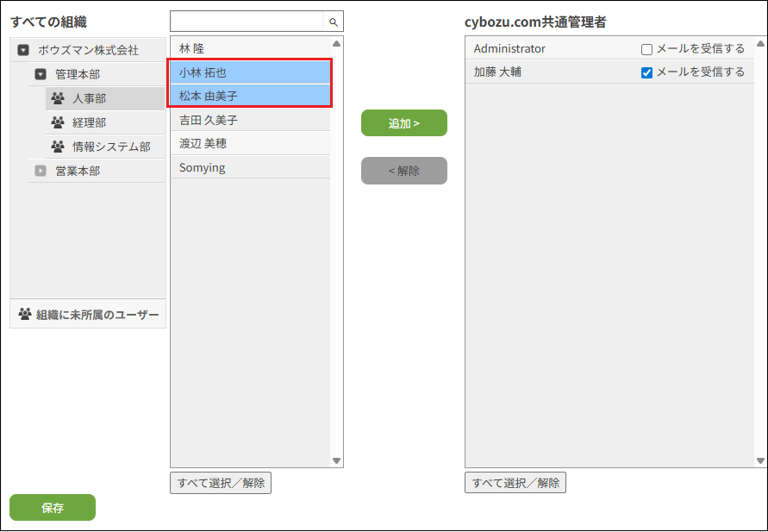
Task: Enable mail receiving for Administrator
Action: pos(647,50)
